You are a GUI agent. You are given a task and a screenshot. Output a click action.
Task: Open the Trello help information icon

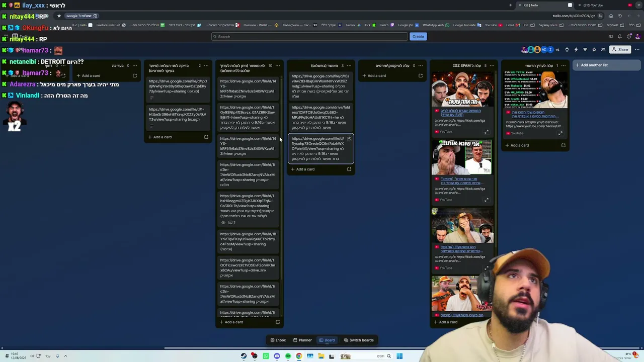(629, 36)
